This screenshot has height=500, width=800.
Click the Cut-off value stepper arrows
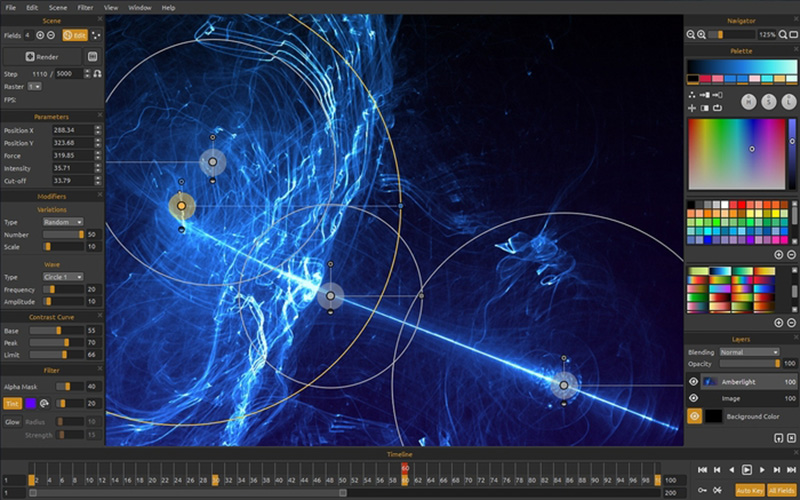[x=98, y=181]
